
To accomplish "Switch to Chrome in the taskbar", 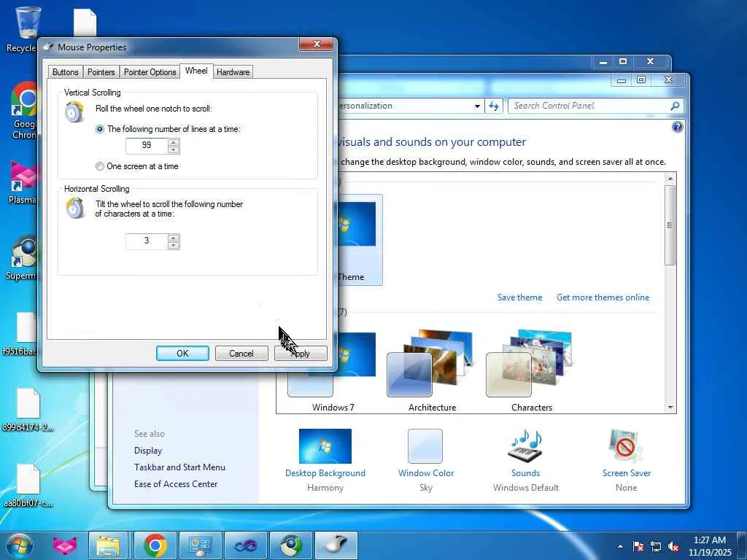I will coord(155,545).
